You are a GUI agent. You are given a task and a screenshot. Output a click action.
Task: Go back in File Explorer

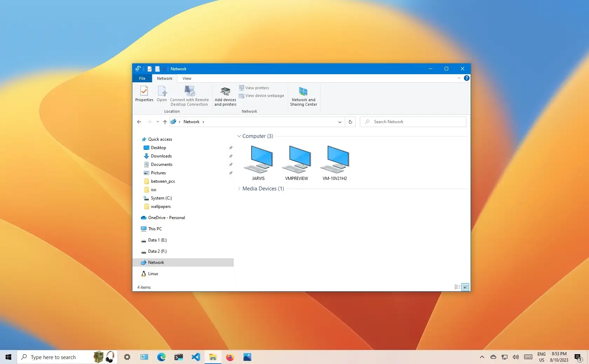click(139, 122)
